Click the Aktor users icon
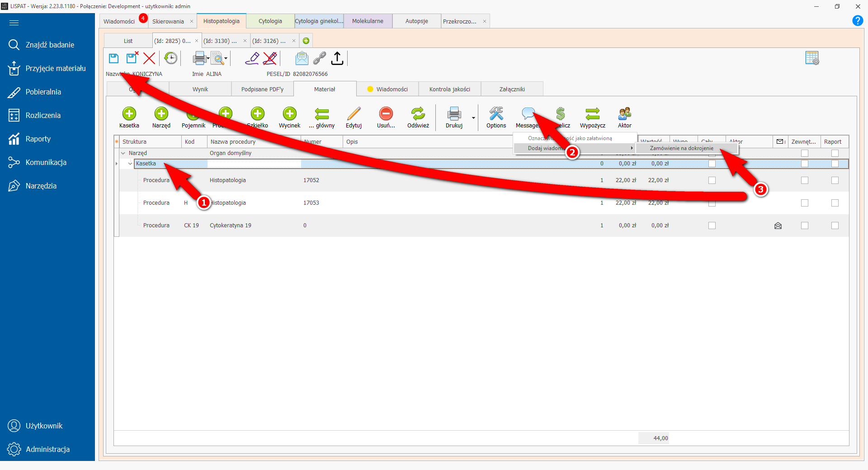The height and width of the screenshot is (470, 868). 625,113
